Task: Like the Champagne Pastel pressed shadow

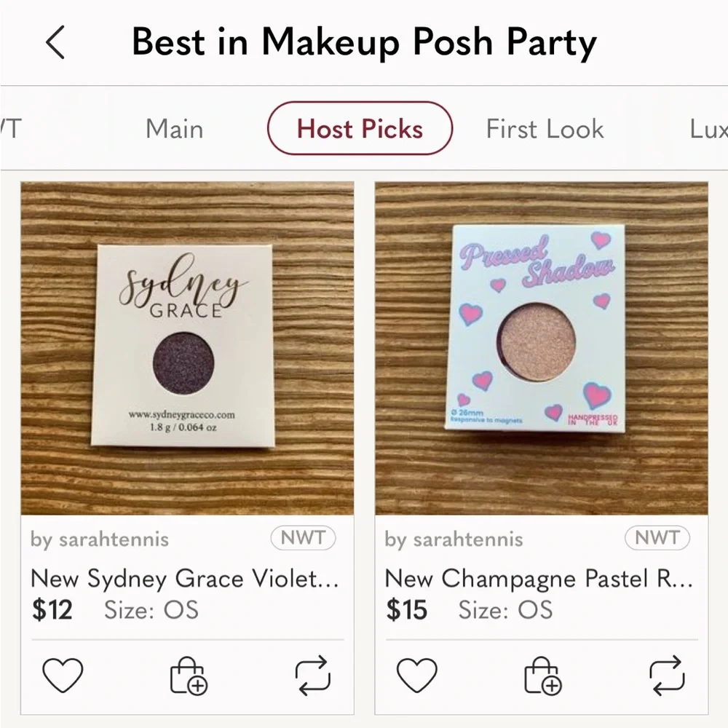Action: tap(417, 675)
